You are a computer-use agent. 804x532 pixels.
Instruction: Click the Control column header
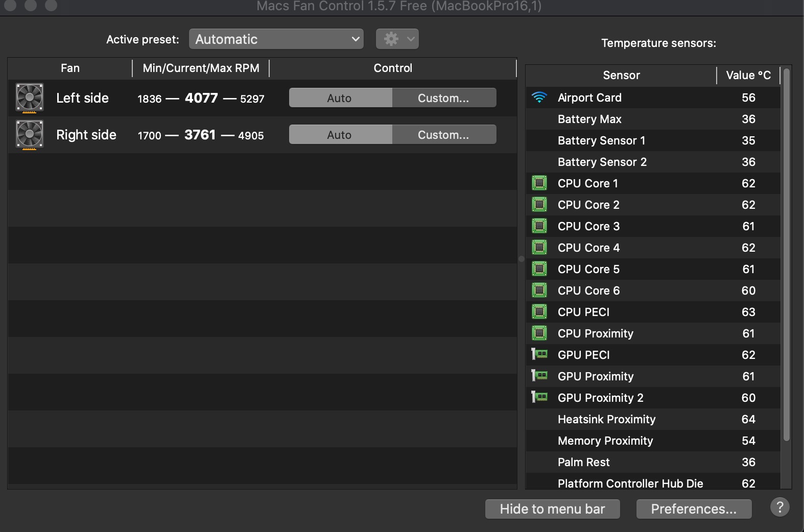coord(393,68)
